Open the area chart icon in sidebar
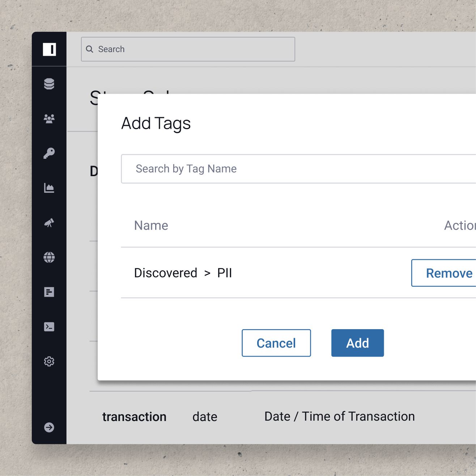The image size is (476, 476). 49,188
